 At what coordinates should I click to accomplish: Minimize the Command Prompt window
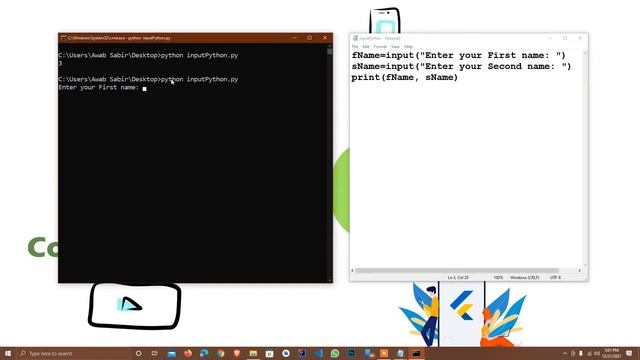(x=294, y=38)
